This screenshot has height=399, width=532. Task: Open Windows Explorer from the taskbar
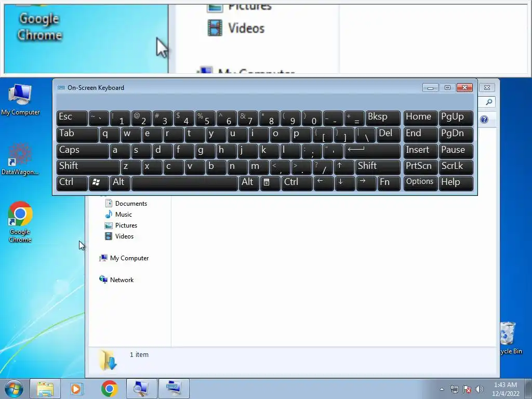(45, 389)
